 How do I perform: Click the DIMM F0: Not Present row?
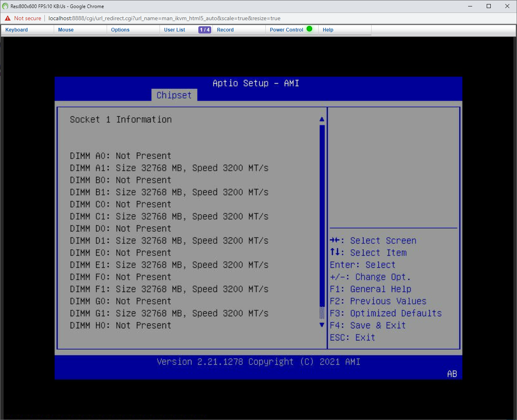120,277
